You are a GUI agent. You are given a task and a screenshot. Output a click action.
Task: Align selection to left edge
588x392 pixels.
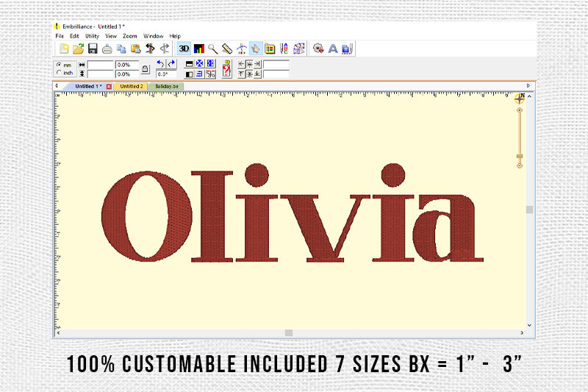241,64
